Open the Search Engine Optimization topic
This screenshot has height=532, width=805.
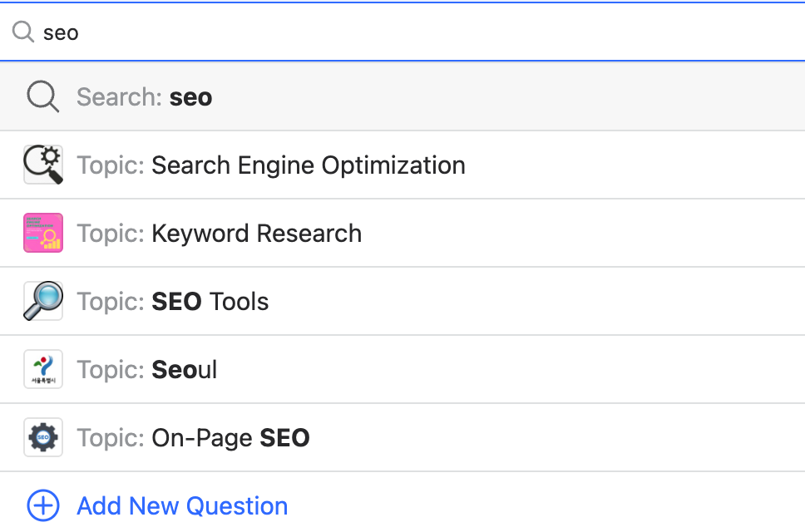pos(402,165)
